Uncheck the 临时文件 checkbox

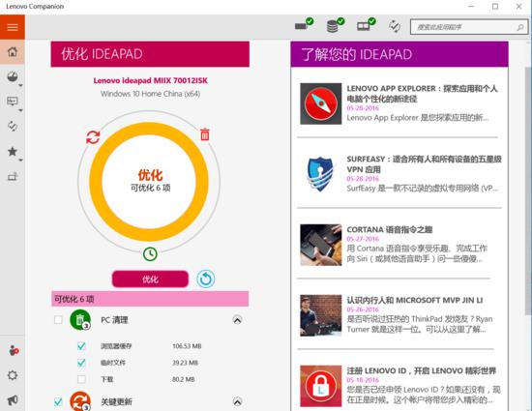pos(81,363)
